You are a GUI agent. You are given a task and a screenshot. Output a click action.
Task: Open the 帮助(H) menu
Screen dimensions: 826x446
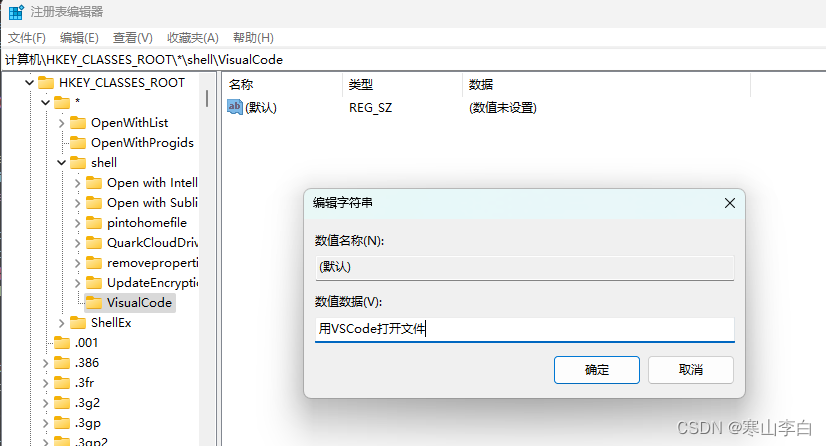click(253, 38)
